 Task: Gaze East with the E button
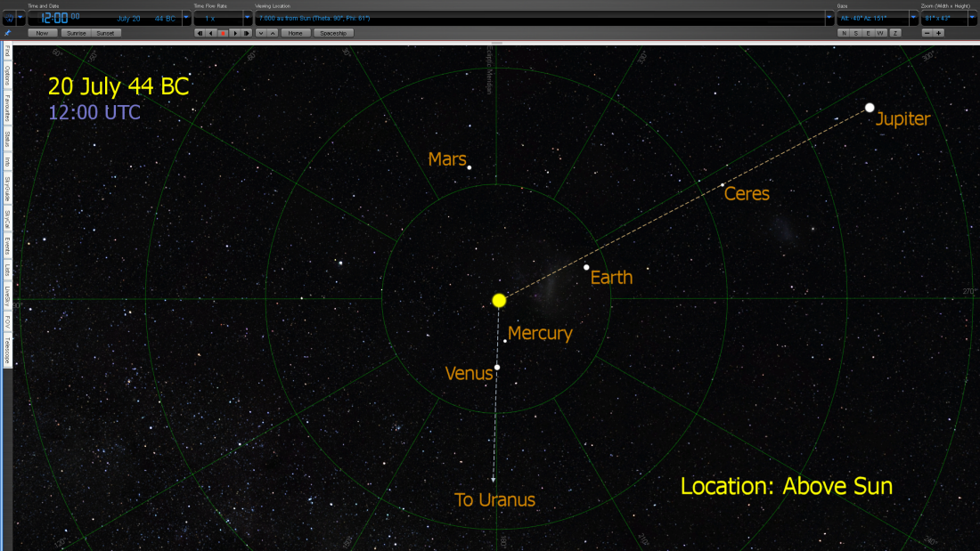coord(868,33)
